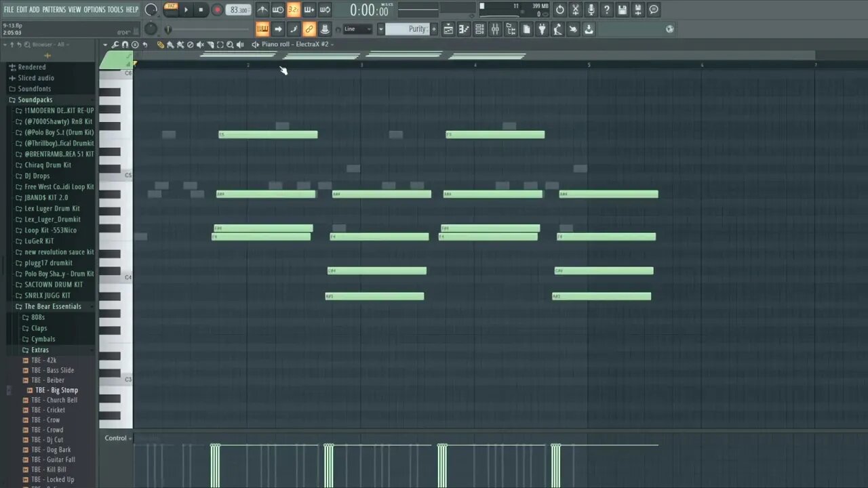Viewport: 868px width, 488px height.
Task: Click the undo history circular arrow icon
Action: pos(560,9)
